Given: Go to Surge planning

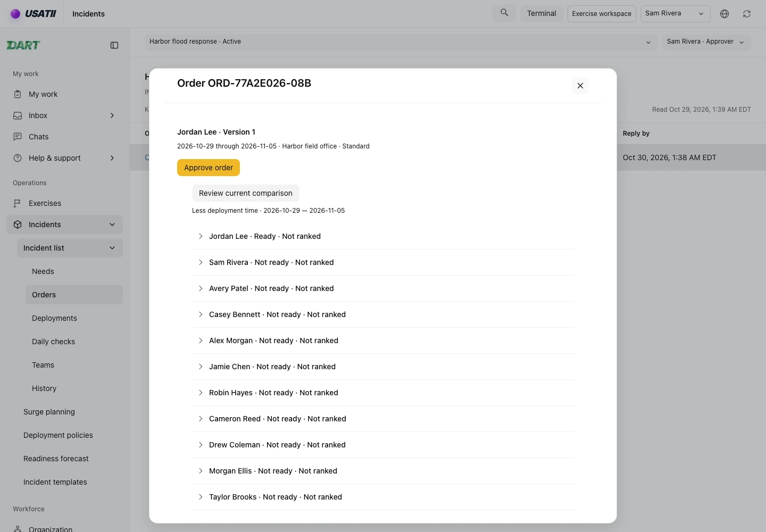Looking at the screenshot, I should [70, 412].
